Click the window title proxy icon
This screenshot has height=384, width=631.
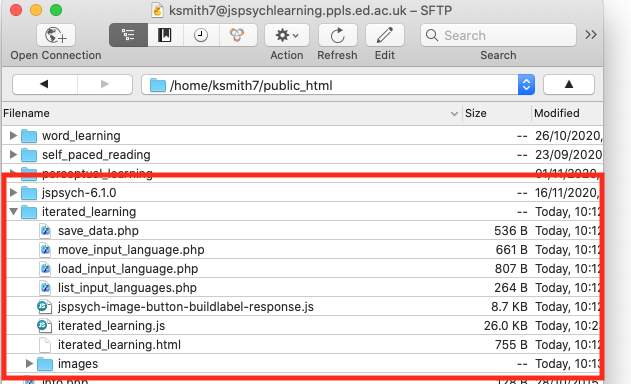158,10
